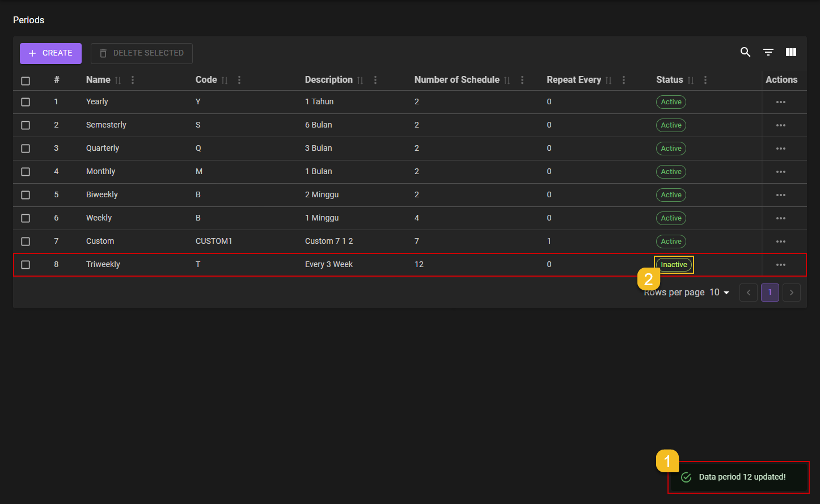
Task: Open Number of Schedule column menu
Action: click(x=522, y=81)
